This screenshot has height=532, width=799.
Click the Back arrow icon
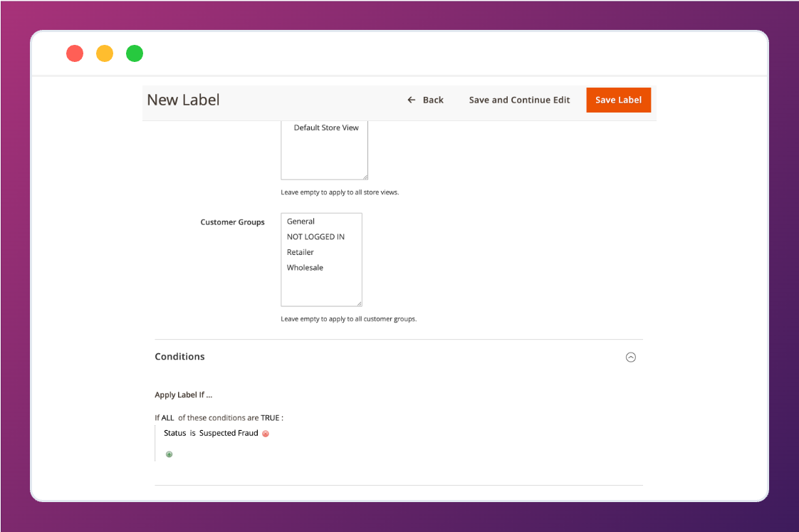tap(411, 100)
